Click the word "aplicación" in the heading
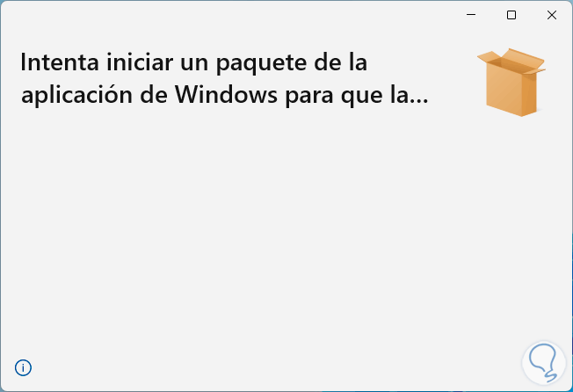The width and height of the screenshot is (573, 392). click(76, 95)
